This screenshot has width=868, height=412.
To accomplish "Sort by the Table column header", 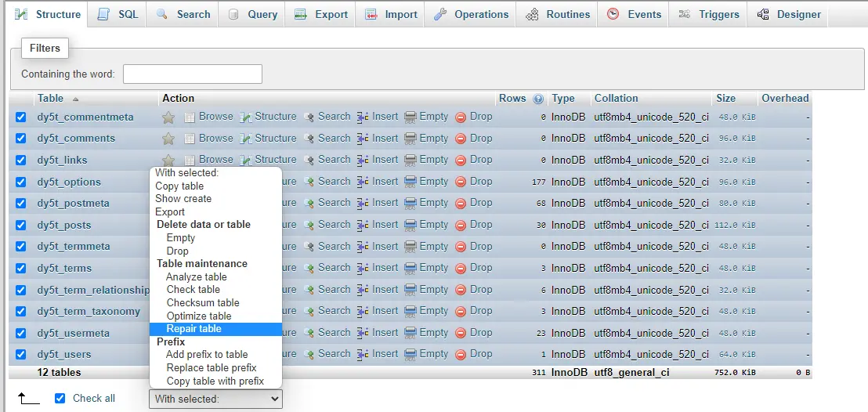I will click(50, 99).
